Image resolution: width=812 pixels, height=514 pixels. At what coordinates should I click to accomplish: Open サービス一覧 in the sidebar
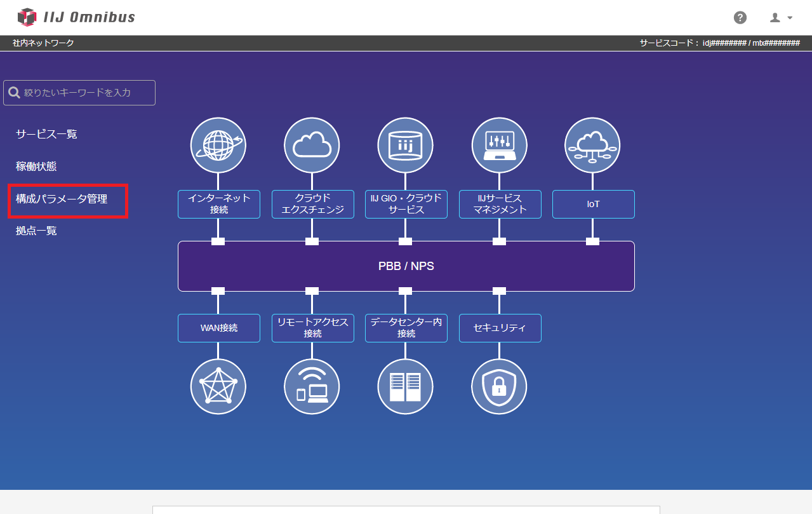[x=46, y=134]
